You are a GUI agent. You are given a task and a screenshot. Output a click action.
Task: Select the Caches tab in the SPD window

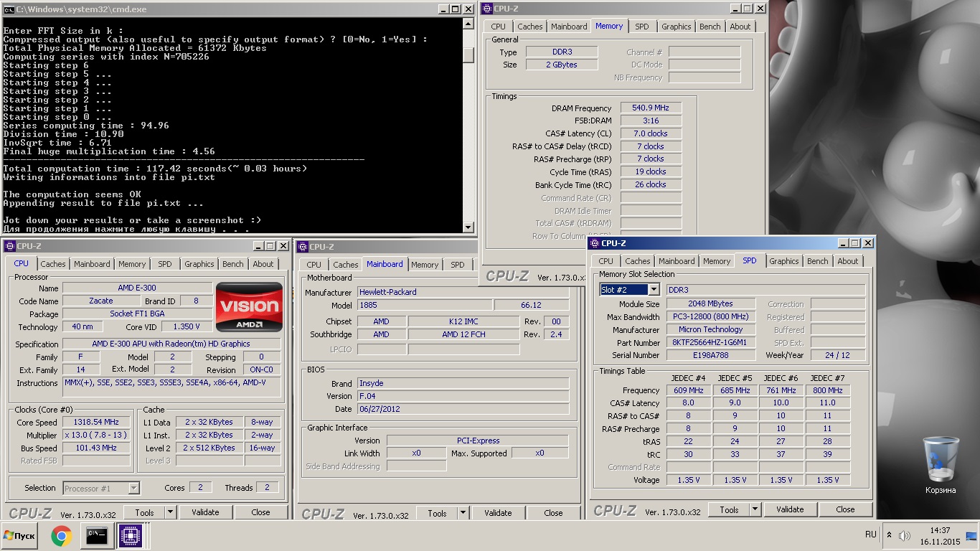638,261
